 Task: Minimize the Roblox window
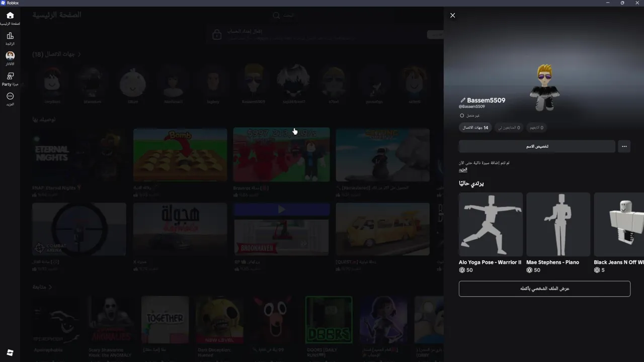(x=608, y=3)
